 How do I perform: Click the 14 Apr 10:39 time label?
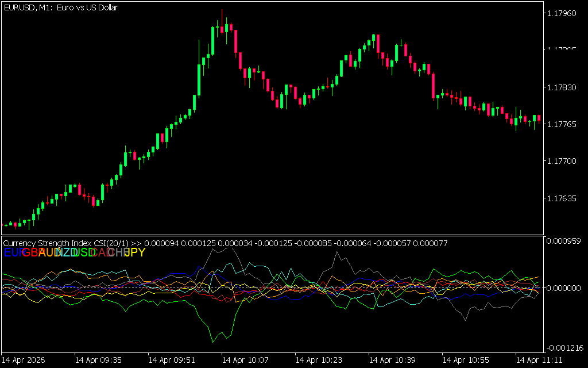coord(392,361)
